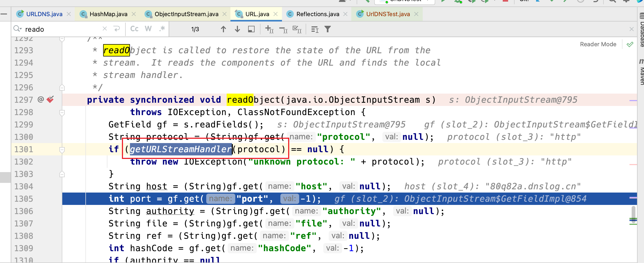Screen dimensions: 644x263
Task: Go to next occurrence with down arrow
Action: click(237, 29)
